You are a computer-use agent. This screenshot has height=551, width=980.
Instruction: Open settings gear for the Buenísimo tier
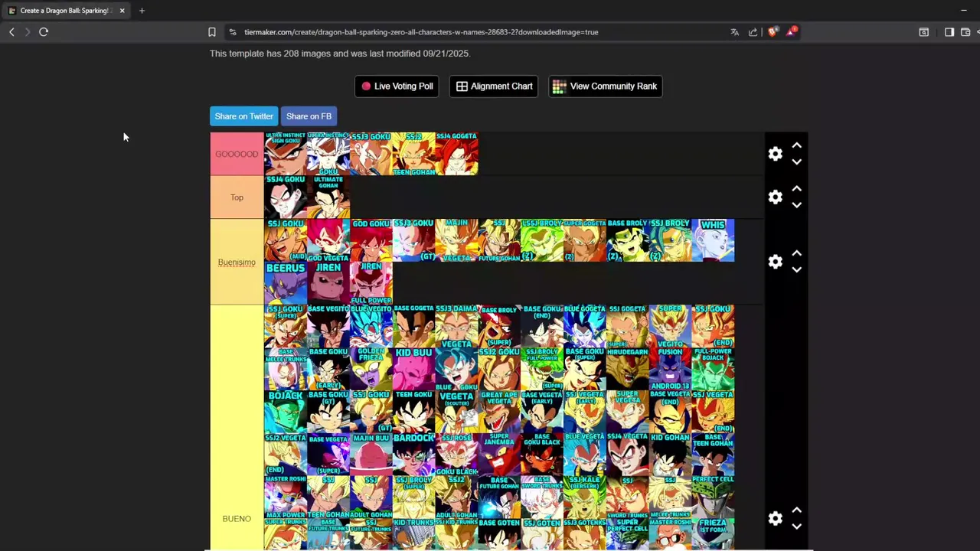(776, 262)
